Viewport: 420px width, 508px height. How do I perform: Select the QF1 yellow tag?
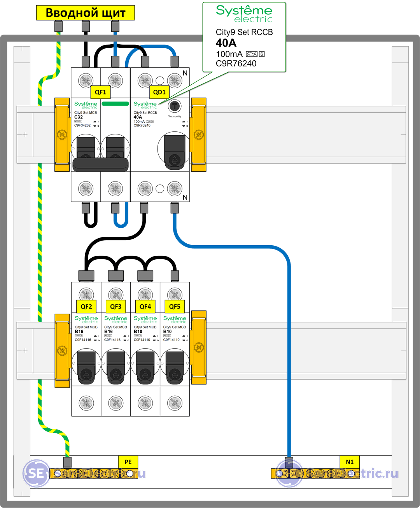(100, 92)
